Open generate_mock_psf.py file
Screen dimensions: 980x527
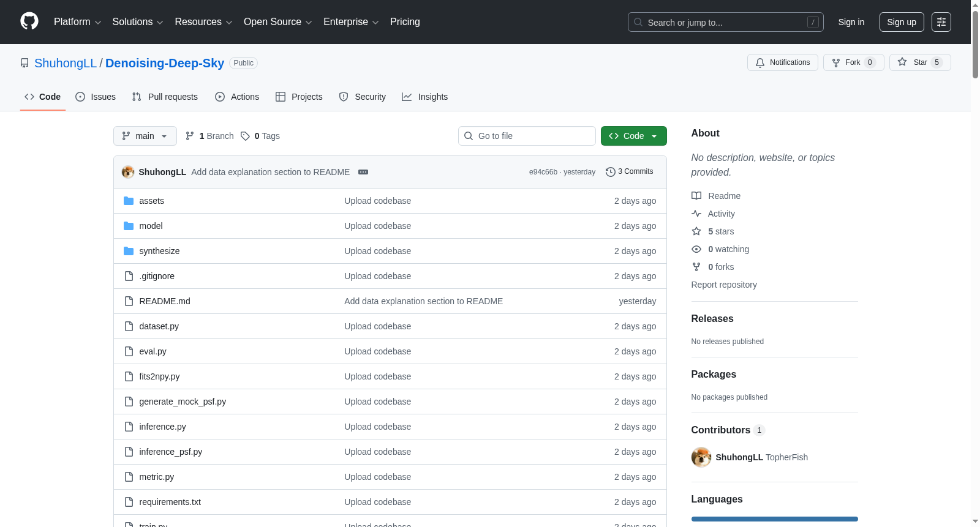point(183,402)
